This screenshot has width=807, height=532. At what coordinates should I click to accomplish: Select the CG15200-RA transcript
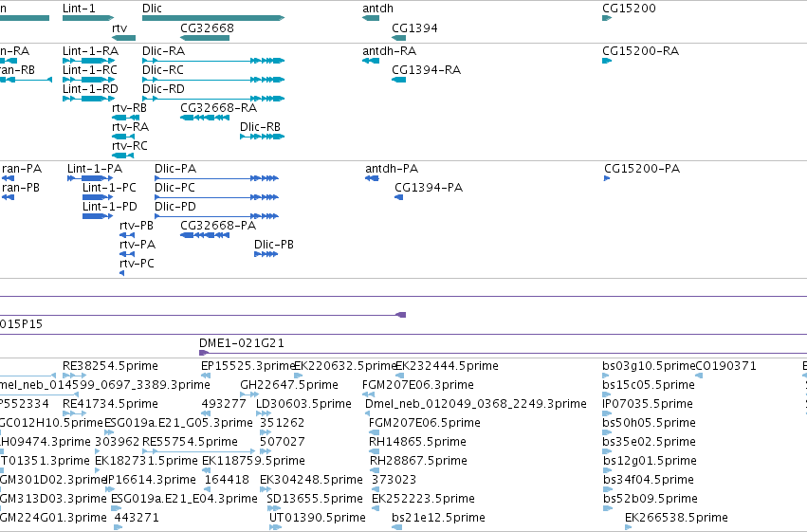coord(607,61)
